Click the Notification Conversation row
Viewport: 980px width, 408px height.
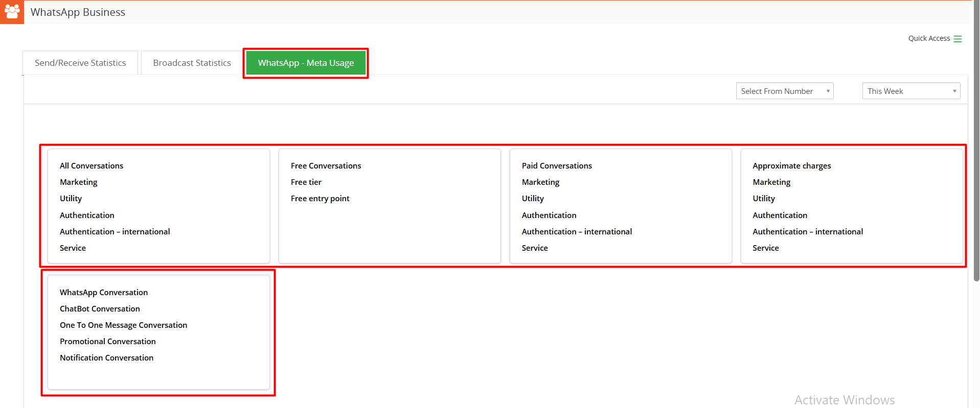(x=106, y=358)
